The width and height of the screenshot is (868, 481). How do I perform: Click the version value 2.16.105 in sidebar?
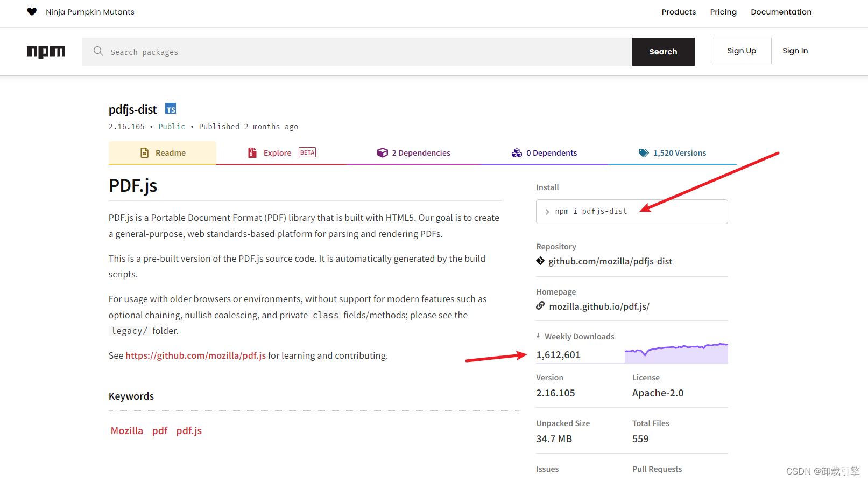[555, 393]
